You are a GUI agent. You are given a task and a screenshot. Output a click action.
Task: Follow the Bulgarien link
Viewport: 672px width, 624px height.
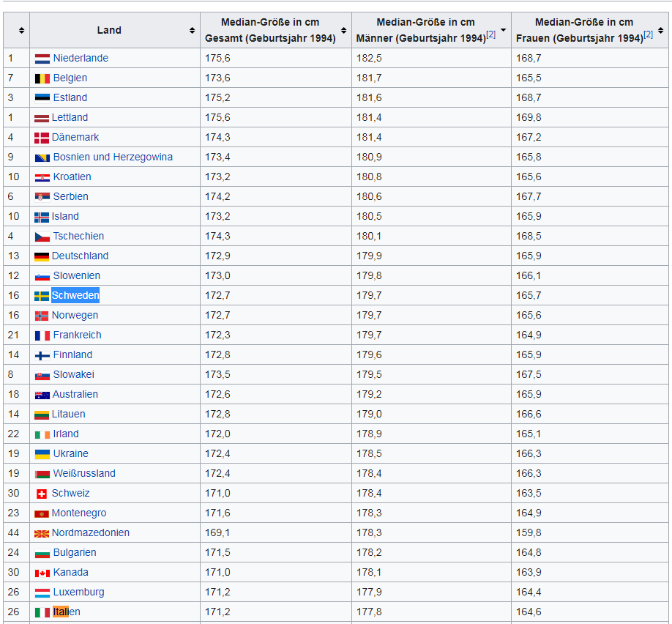[x=75, y=552]
